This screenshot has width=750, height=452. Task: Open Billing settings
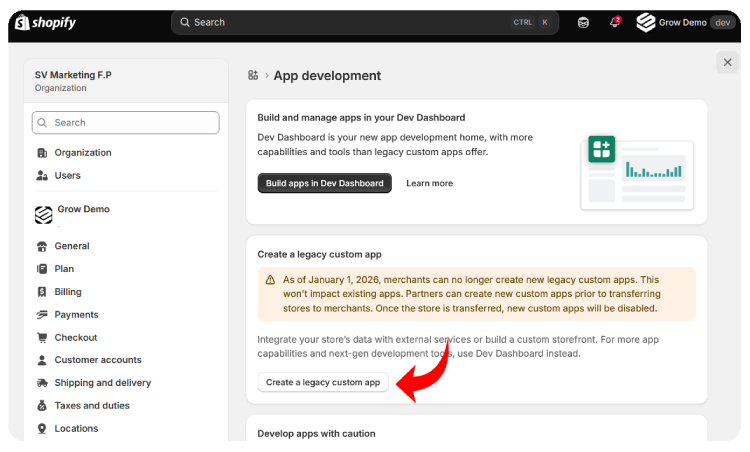[68, 292]
